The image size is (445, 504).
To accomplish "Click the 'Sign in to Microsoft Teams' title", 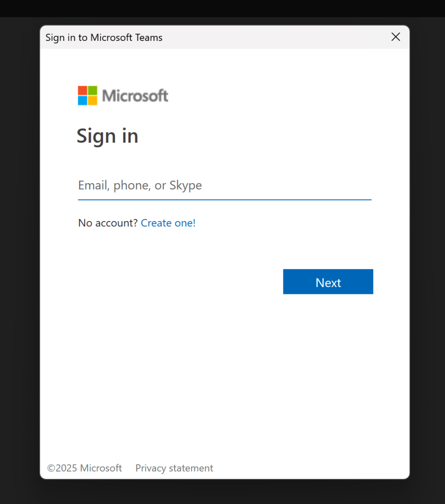I will coord(103,37).
